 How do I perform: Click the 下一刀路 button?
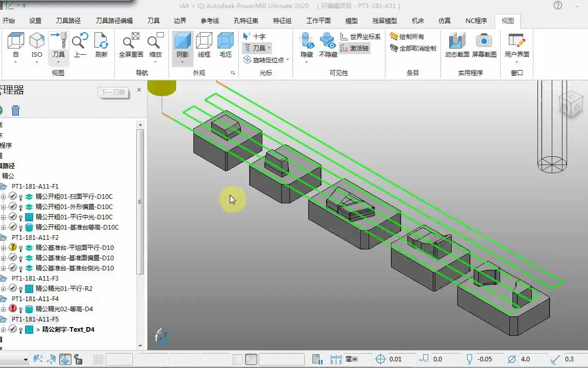click(x=113, y=93)
